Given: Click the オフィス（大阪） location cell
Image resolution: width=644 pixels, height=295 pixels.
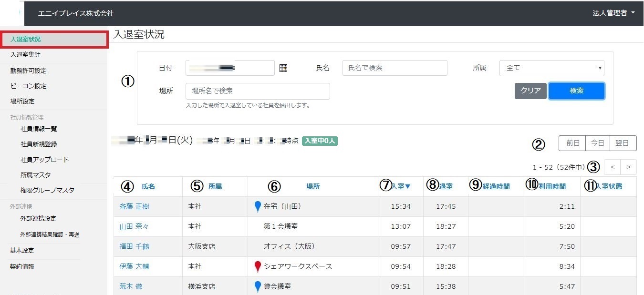Looking at the screenshot, I should (290, 247).
